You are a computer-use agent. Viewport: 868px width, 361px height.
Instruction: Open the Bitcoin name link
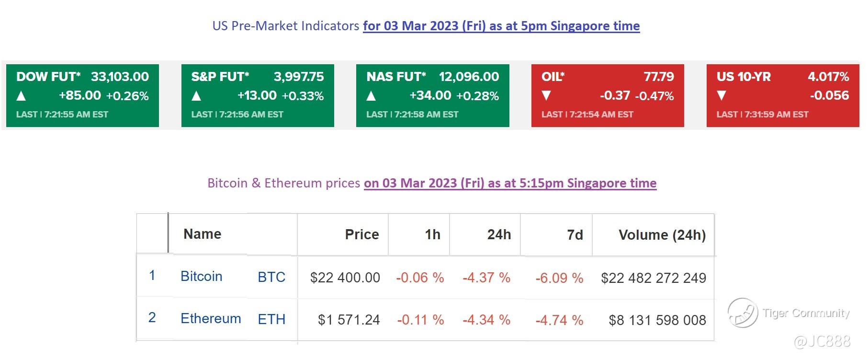[201, 277]
